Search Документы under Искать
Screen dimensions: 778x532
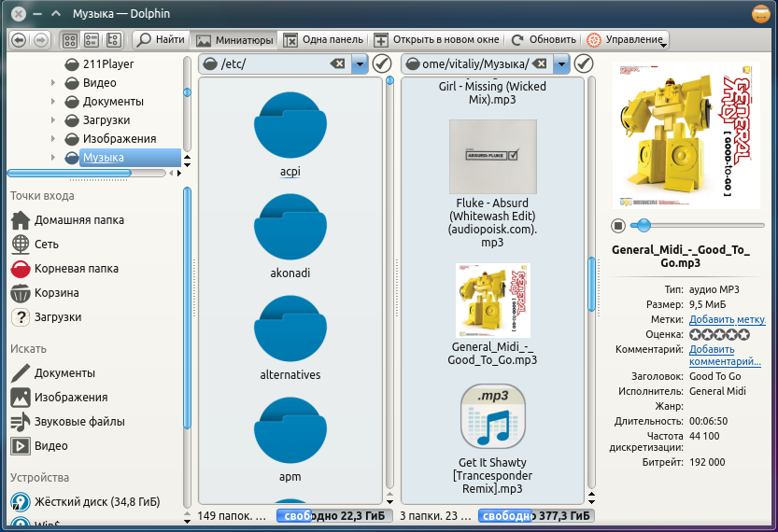[x=52, y=373]
